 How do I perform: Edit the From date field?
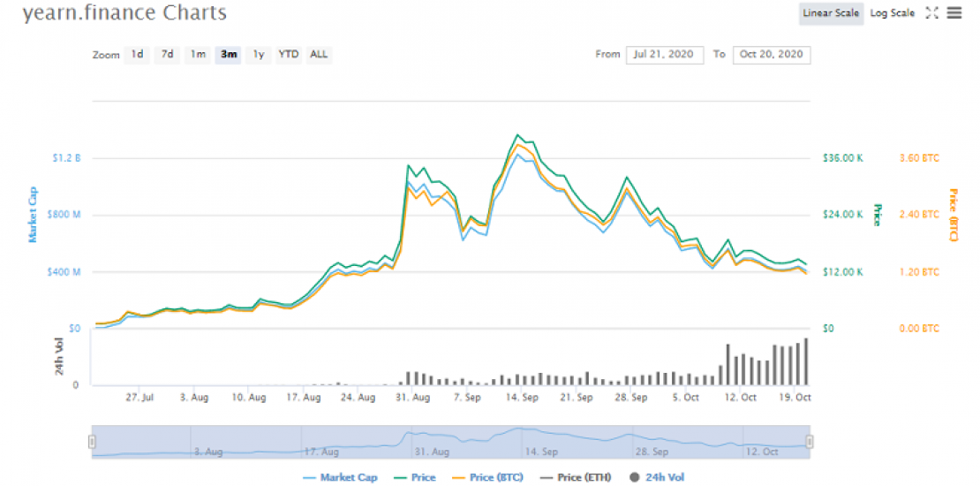tap(665, 55)
